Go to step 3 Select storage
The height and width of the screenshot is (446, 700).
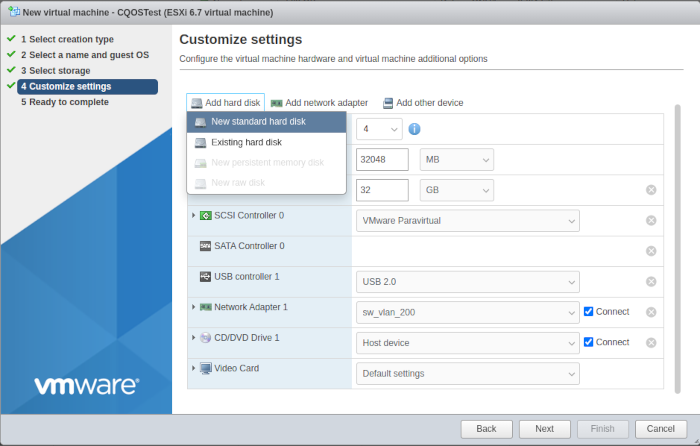tap(55, 71)
